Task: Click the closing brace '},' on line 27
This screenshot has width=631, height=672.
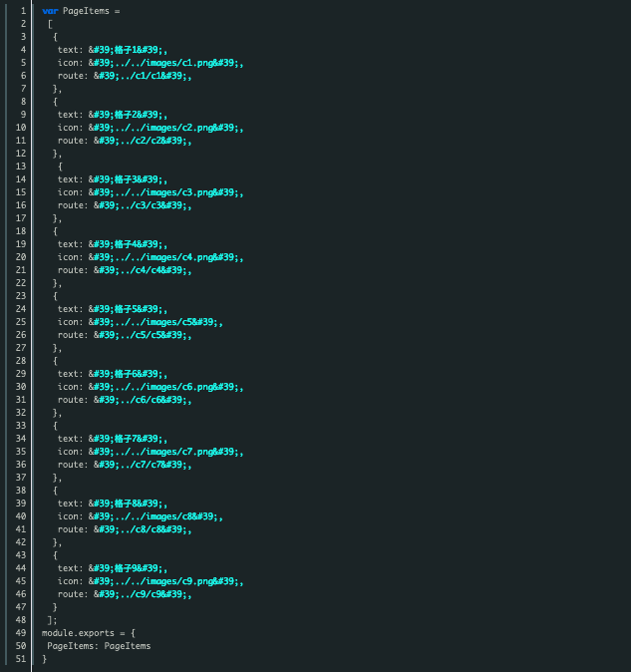Action: (x=57, y=348)
